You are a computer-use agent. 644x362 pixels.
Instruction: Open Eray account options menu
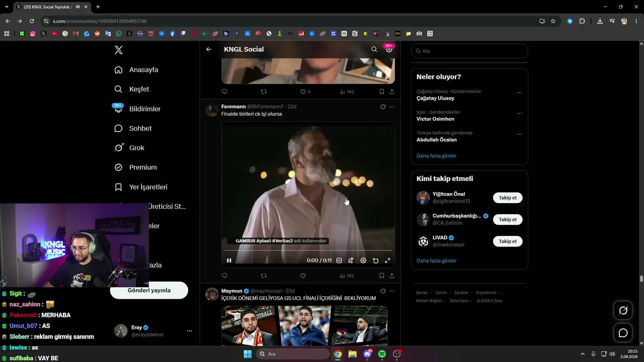tap(190, 331)
